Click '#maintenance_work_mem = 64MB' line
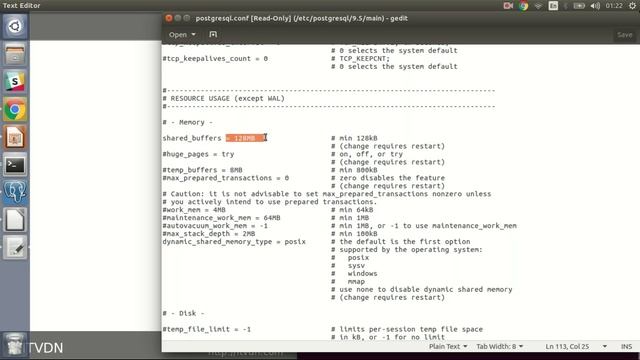This screenshot has width=640, height=360. click(x=222, y=218)
